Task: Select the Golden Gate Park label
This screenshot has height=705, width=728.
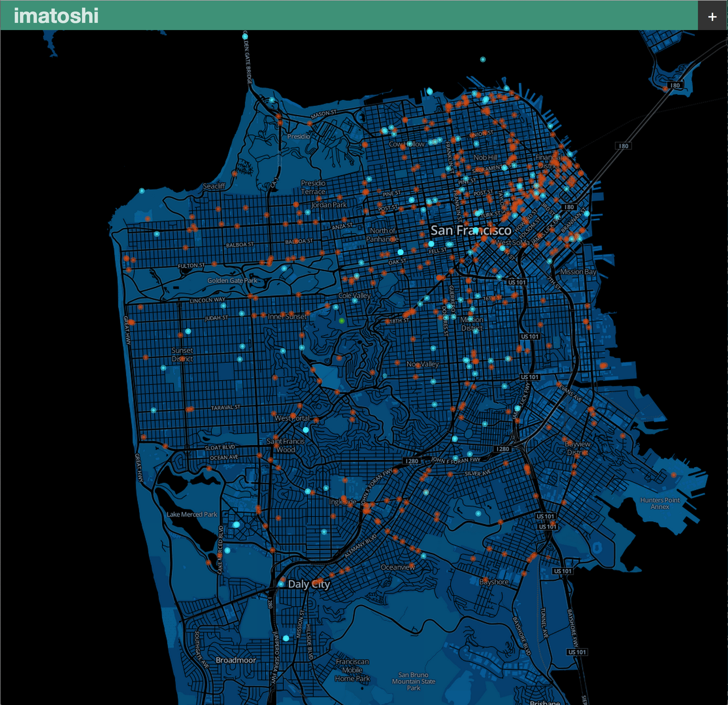Action: click(x=232, y=280)
